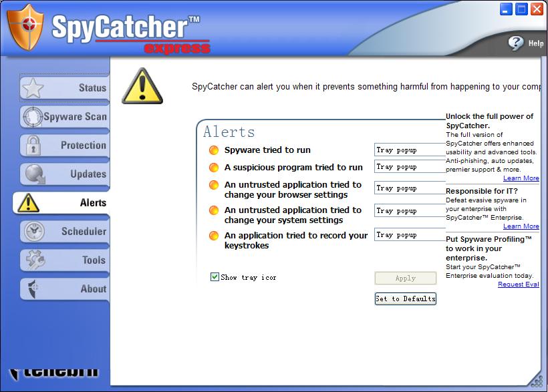Click the Help text in the header

536,43
